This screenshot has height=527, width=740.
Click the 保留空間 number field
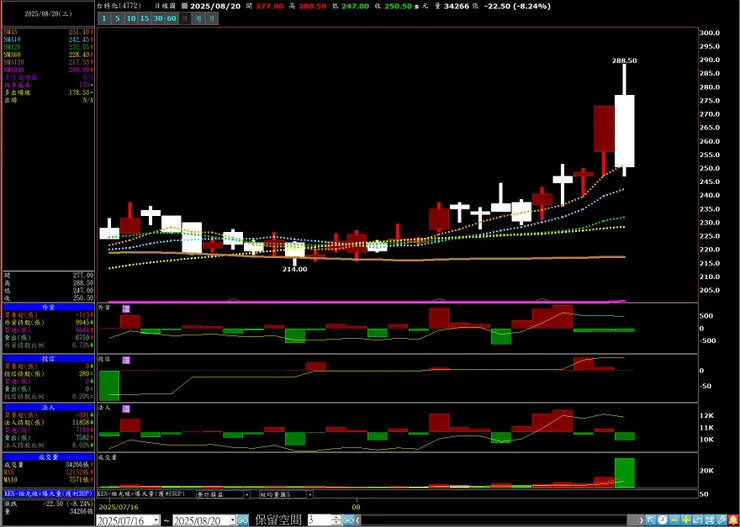click(x=320, y=520)
